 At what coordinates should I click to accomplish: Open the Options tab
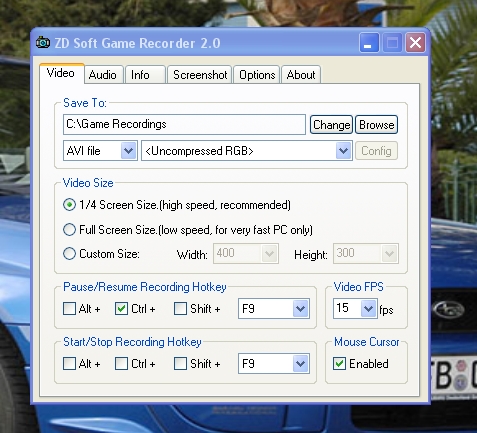[x=257, y=75]
